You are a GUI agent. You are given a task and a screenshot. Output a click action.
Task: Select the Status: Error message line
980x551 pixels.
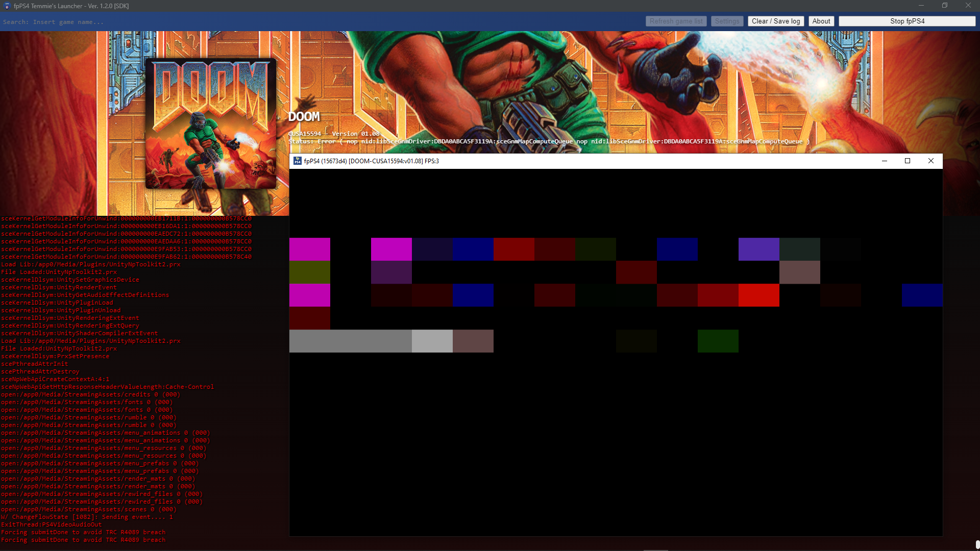459,141
